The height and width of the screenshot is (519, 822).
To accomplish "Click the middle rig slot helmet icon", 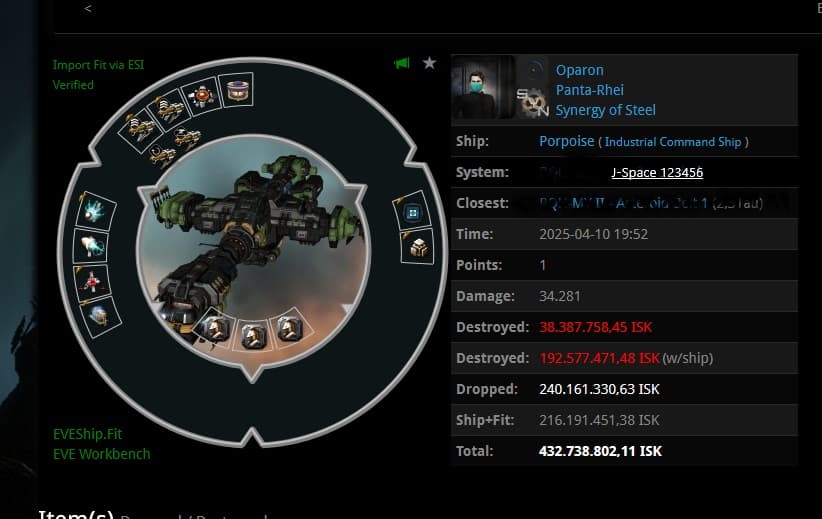I will pyautogui.click(x=253, y=334).
